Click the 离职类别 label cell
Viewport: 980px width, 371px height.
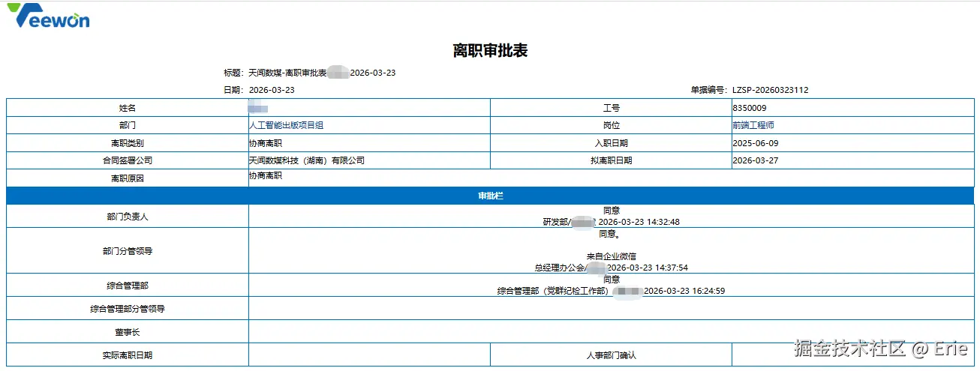point(128,143)
